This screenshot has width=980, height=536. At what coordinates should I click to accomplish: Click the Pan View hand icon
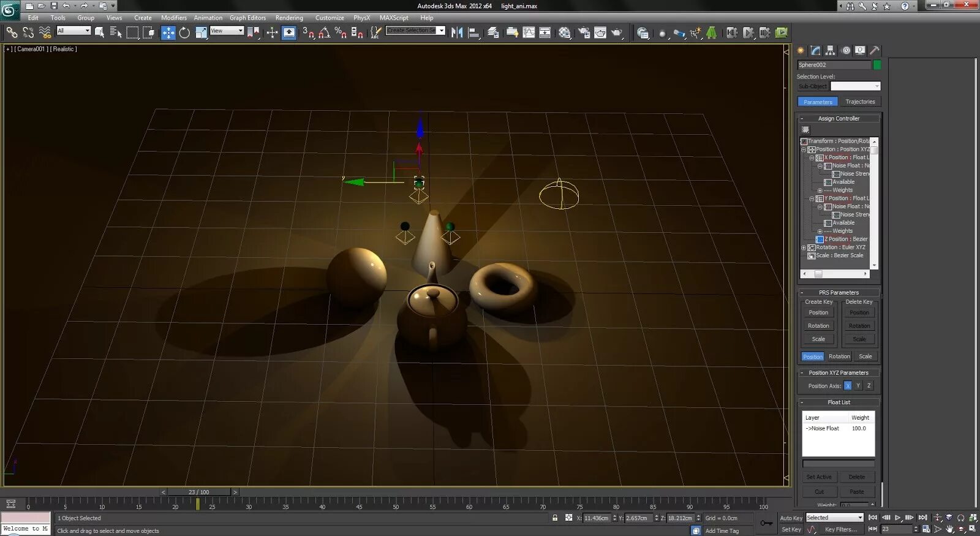pos(949,529)
